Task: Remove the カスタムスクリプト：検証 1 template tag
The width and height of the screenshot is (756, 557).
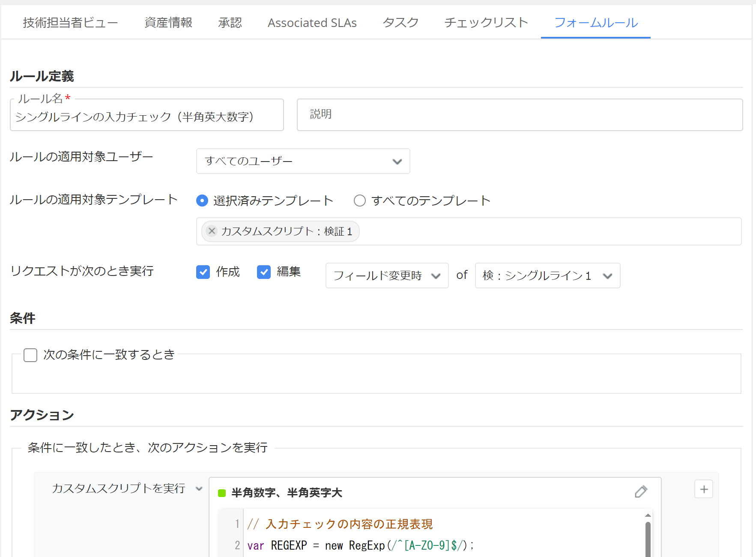Action: coord(212,231)
